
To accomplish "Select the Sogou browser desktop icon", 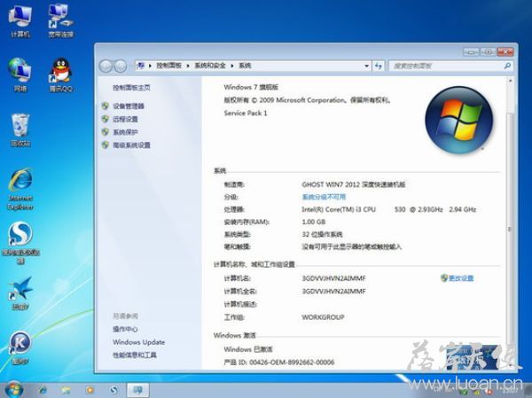I will click(20, 243).
